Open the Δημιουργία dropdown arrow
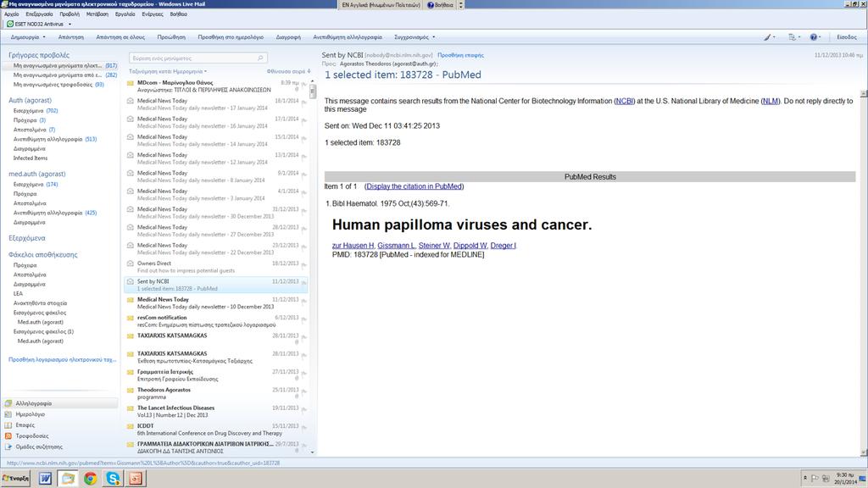 (x=44, y=37)
